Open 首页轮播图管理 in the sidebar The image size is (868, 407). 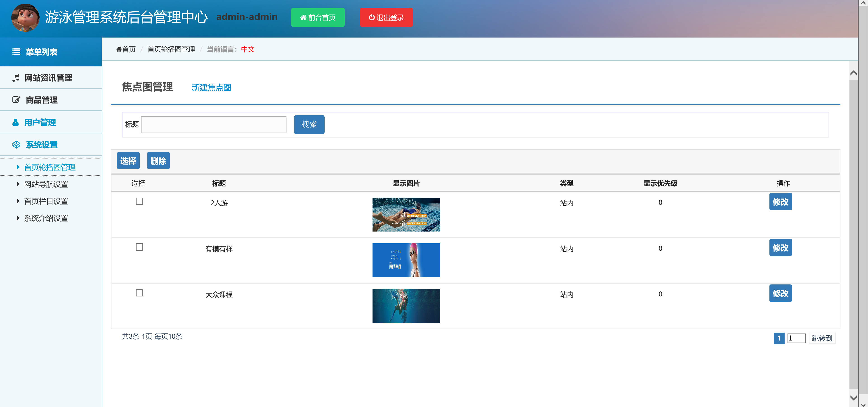[x=50, y=167]
